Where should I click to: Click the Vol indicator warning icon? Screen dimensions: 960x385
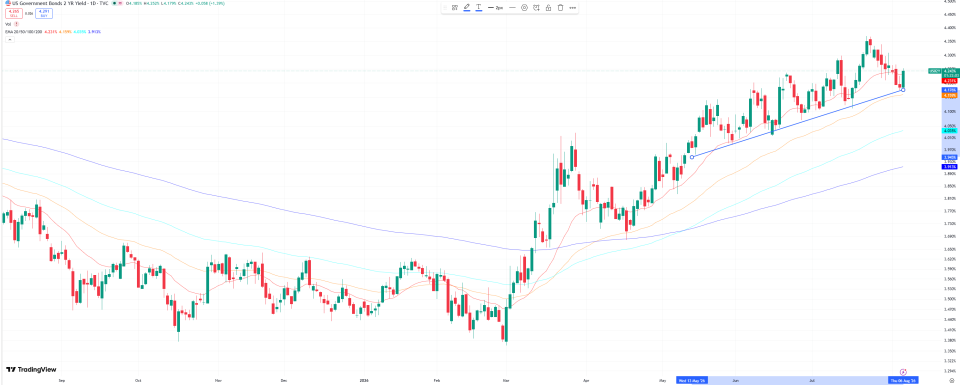click(x=17, y=24)
